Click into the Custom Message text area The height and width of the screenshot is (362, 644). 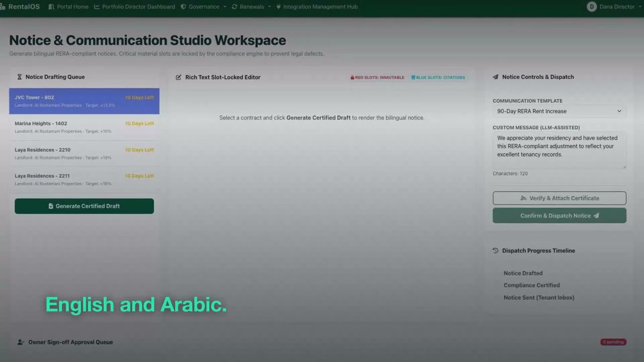point(559,150)
